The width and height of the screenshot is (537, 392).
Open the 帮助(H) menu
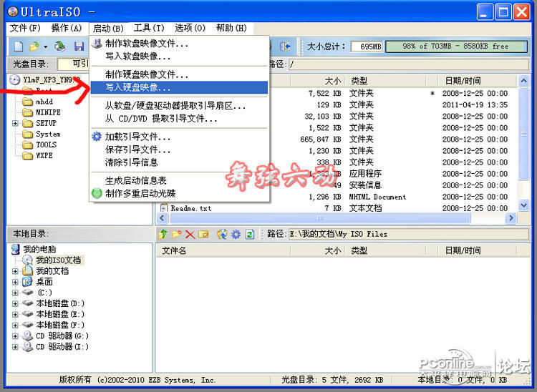[x=231, y=28]
